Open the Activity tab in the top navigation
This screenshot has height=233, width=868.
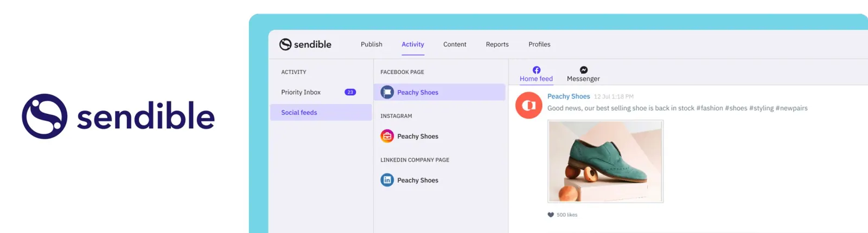tap(413, 44)
